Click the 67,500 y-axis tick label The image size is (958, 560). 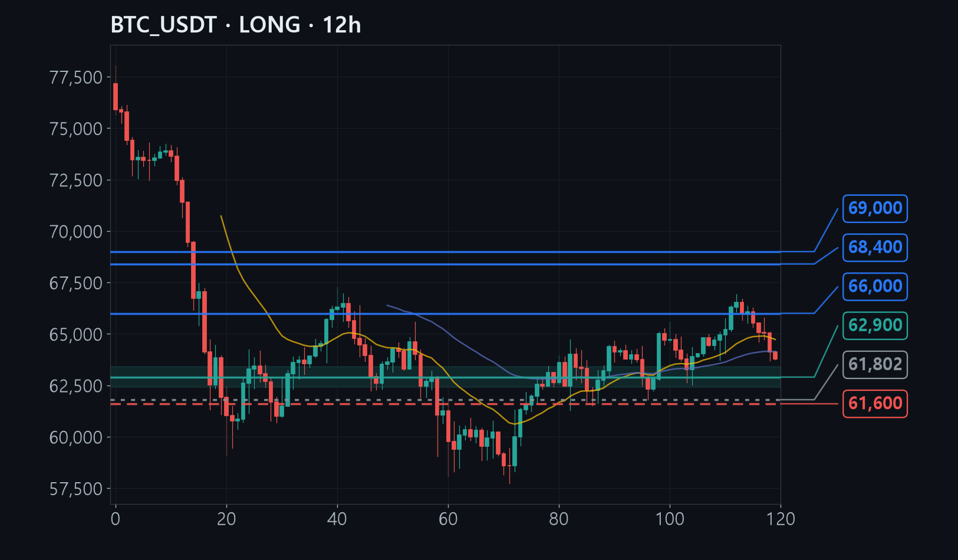(x=76, y=283)
